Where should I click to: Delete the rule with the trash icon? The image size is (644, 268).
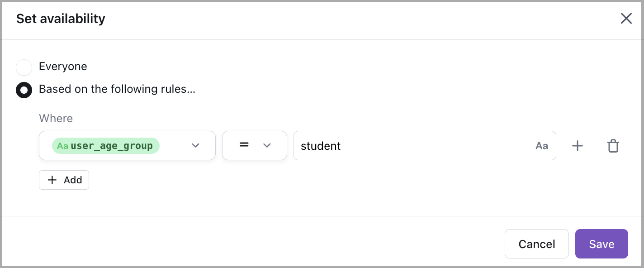[613, 146]
